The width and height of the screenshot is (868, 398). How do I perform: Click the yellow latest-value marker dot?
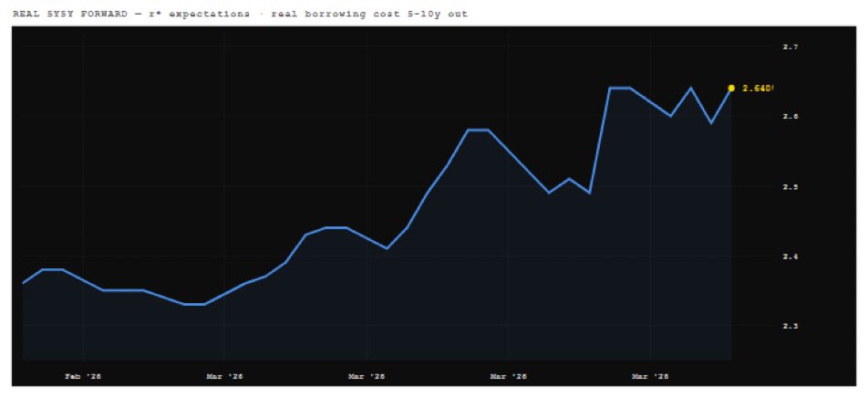click(731, 89)
